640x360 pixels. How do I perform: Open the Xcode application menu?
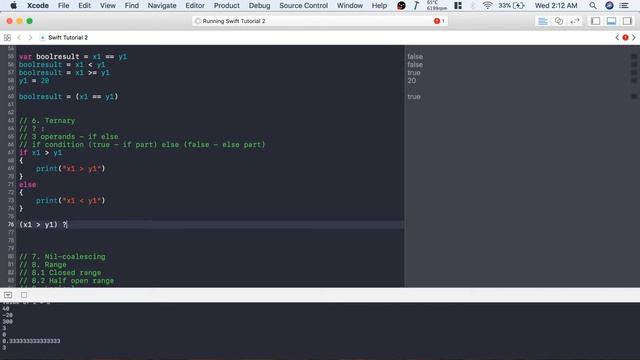(38, 5)
